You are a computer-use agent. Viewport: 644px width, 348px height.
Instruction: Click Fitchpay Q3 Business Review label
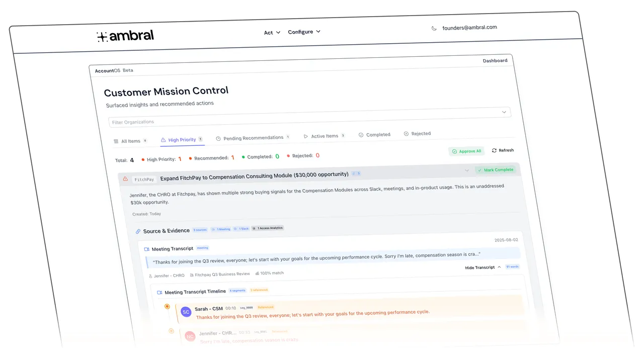click(x=219, y=275)
